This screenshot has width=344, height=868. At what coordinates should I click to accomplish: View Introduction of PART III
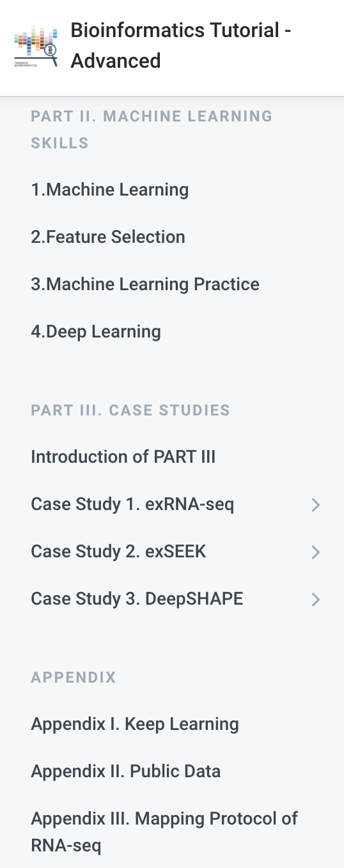pyautogui.click(x=123, y=457)
